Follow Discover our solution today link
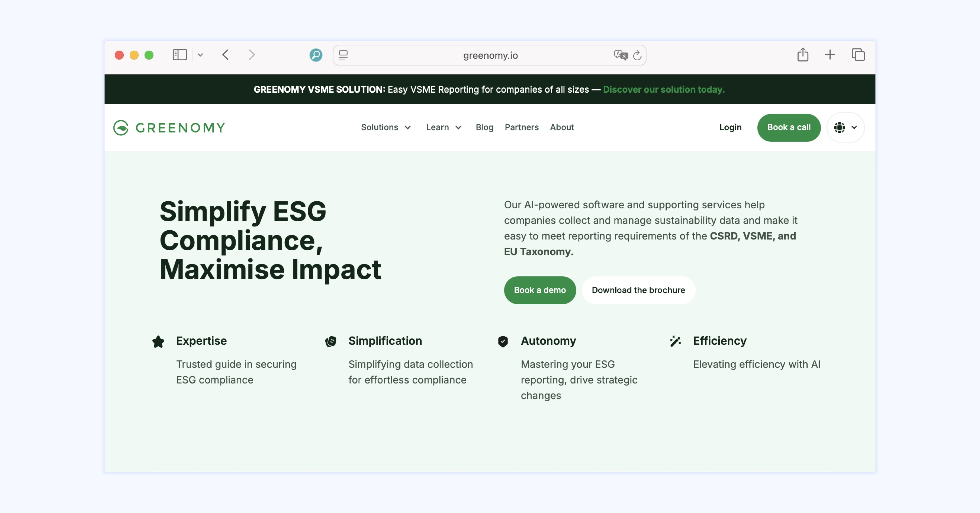 click(x=664, y=90)
